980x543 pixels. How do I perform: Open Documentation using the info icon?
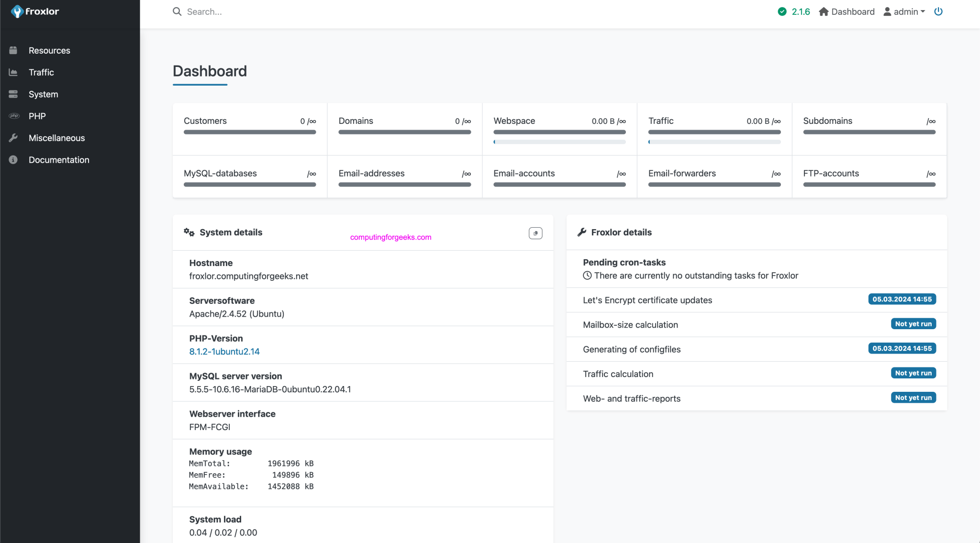pos(12,160)
